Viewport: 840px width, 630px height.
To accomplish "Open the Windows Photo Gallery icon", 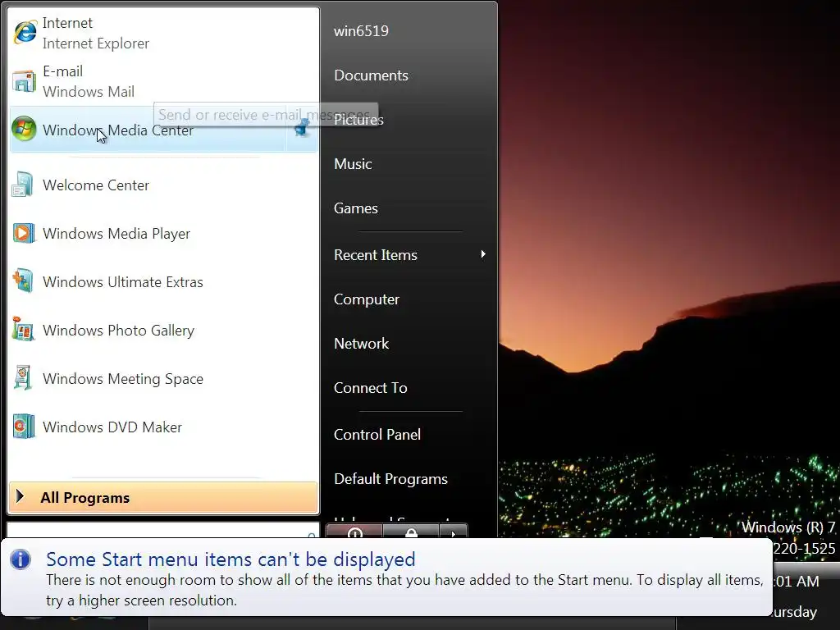I will [24, 330].
